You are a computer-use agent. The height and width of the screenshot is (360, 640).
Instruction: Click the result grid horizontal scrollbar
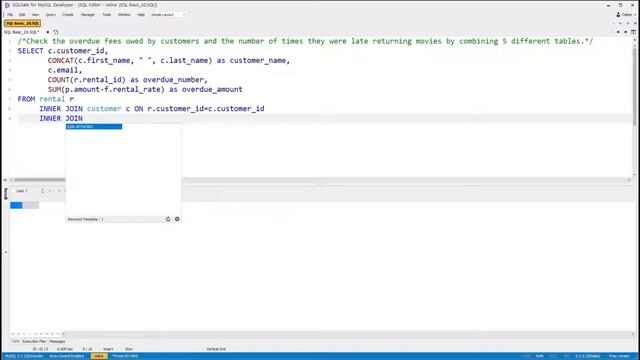[347, 334]
